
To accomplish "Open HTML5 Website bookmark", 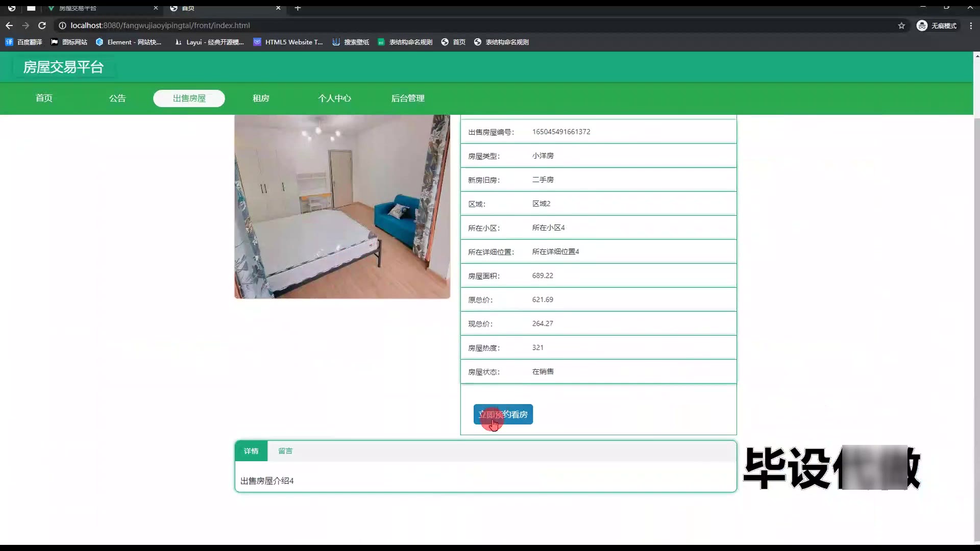I will point(288,42).
